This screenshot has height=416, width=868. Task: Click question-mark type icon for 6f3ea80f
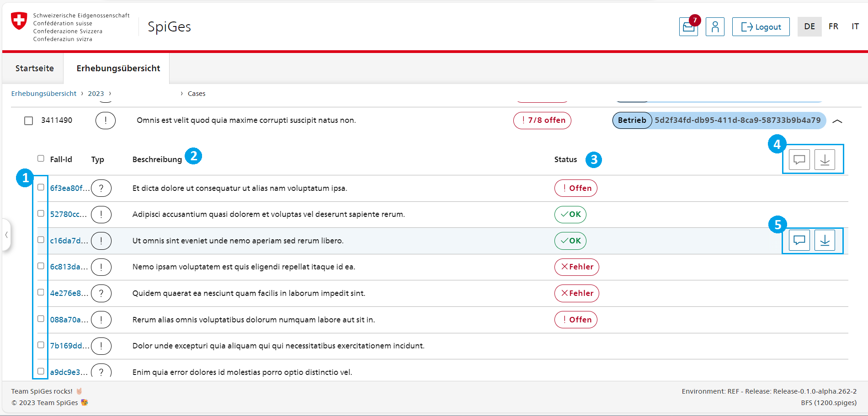tap(101, 188)
